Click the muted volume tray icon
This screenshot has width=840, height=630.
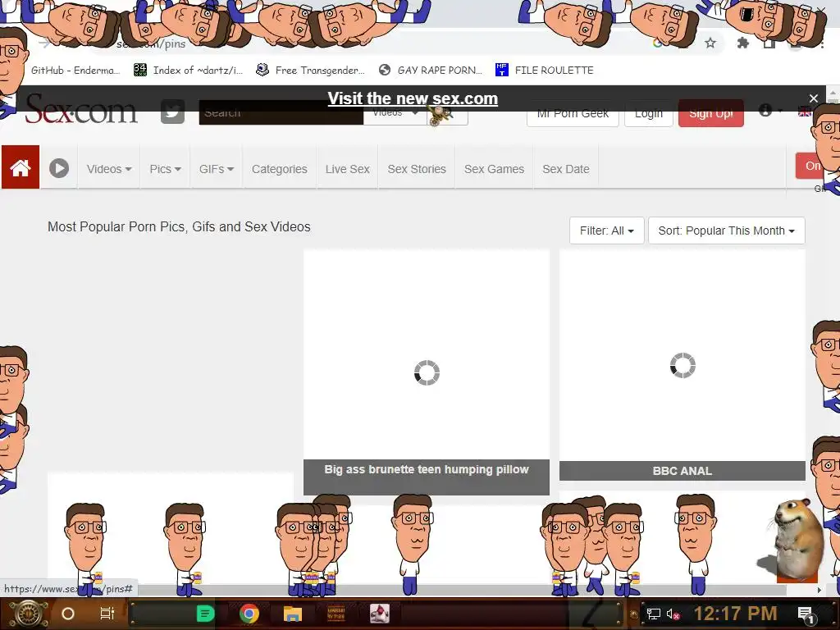pyautogui.click(x=673, y=614)
